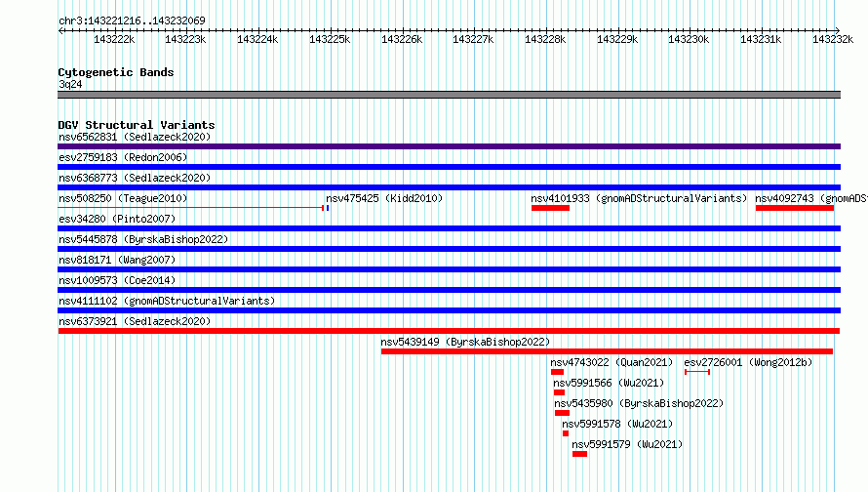Image resolution: width=868 pixels, height=492 pixels.
Task: Click the chr3:143221216..143232069 coordinate text
Action: 132,20
